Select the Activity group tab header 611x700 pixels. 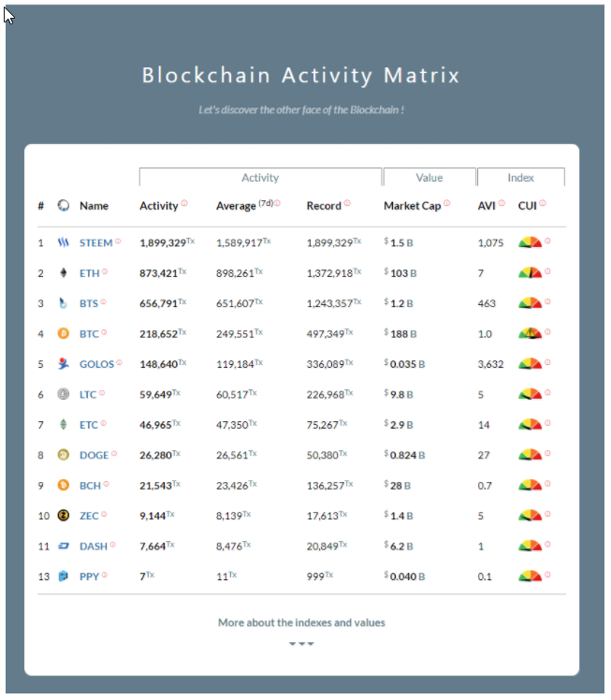click(260, 177)
